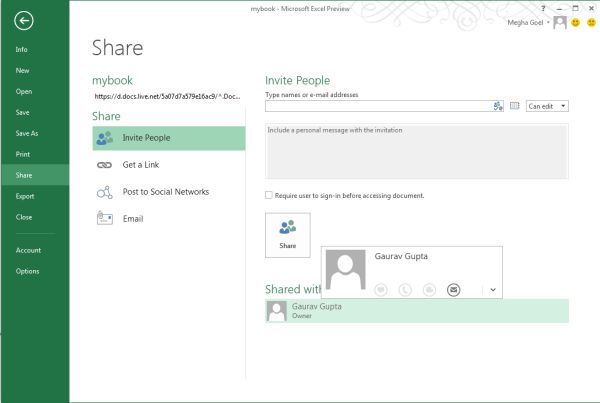Select the Email sharing option

169,219
